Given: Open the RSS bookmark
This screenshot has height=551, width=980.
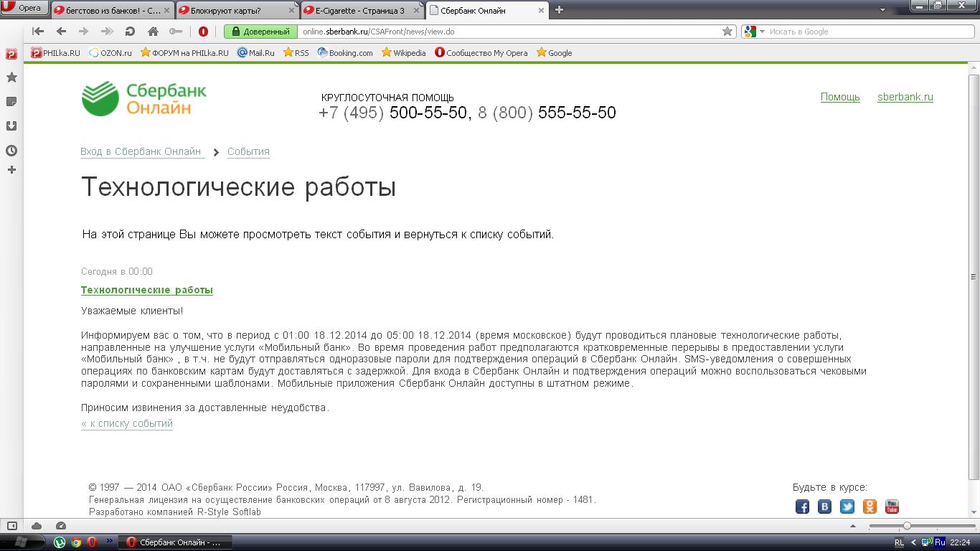Looking at the screenshot, I should 296,53.
